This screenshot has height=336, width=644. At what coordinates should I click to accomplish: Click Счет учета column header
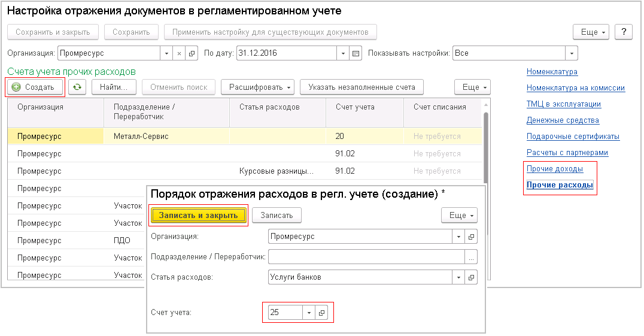(364, 112)
